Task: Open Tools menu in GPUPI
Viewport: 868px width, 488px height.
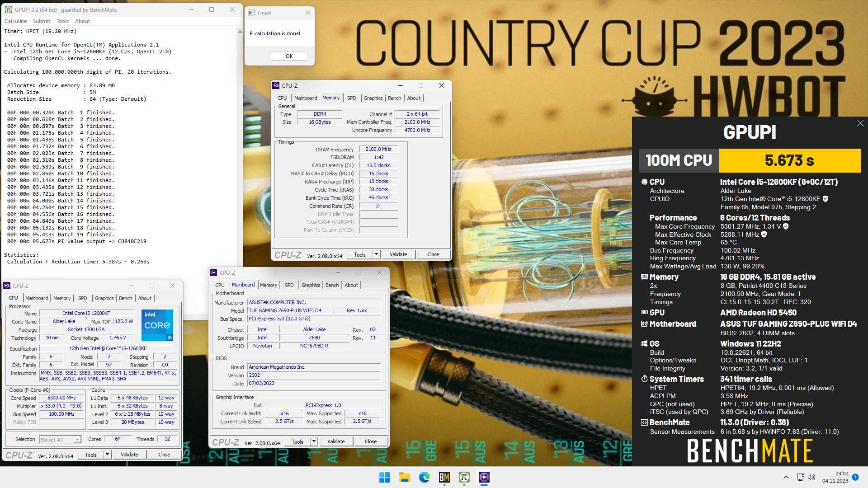Action: (62, 21)
